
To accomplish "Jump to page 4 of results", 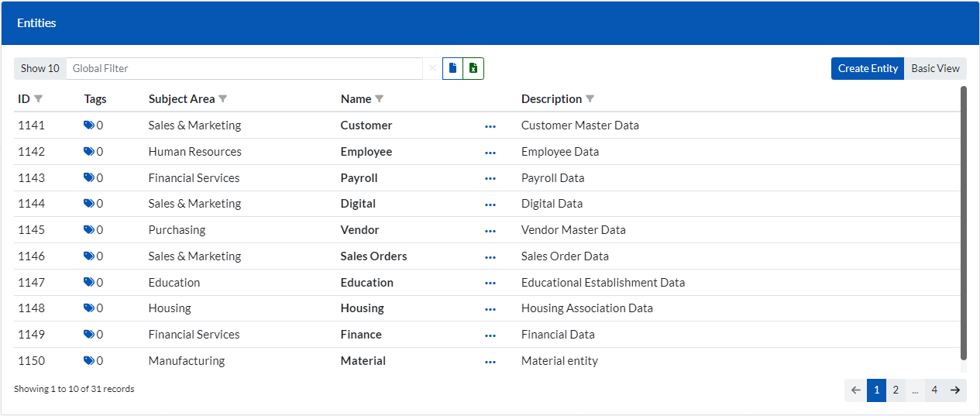I will click(x=934, y=390).
